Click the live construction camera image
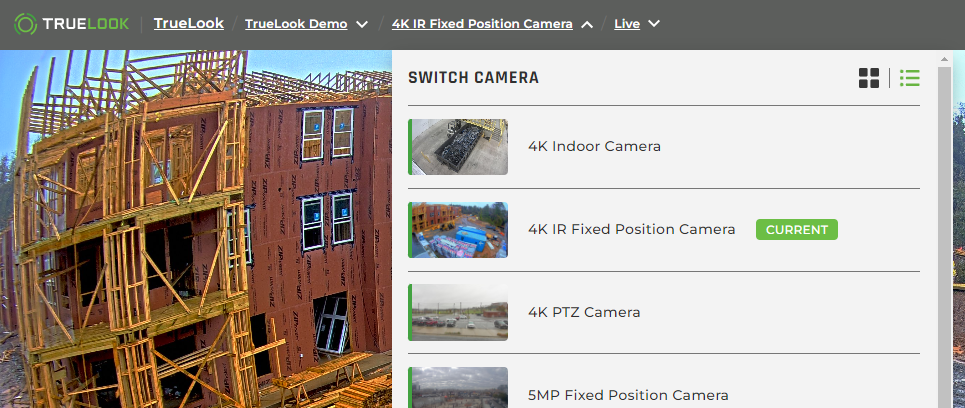 pos(196,229)
